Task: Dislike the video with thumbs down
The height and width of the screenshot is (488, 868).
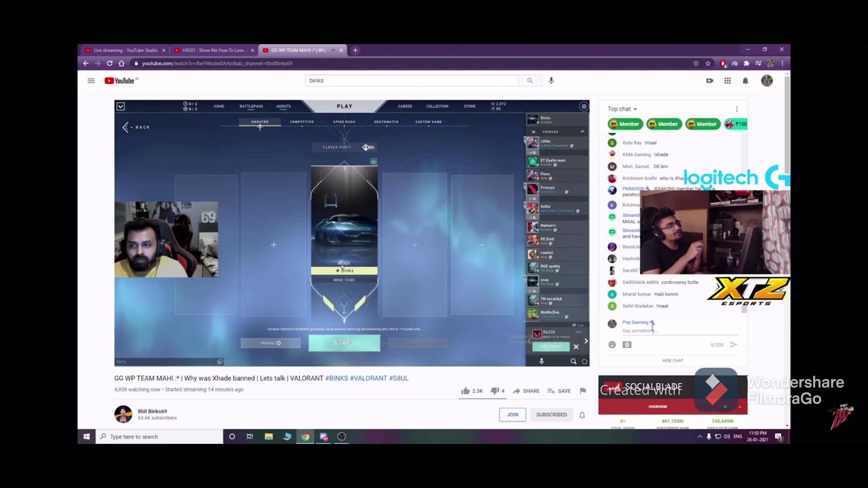Action: pos(494,391)
